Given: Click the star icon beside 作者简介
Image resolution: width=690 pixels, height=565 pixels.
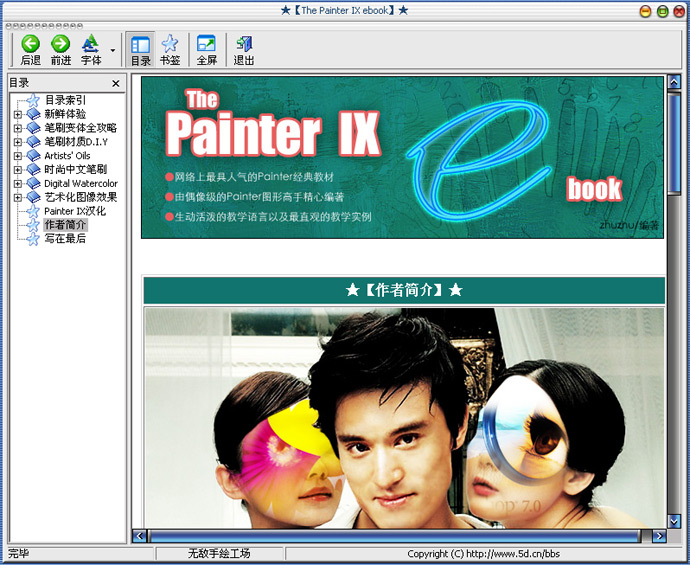Looking at the screenshot, I should pos(33,225).
